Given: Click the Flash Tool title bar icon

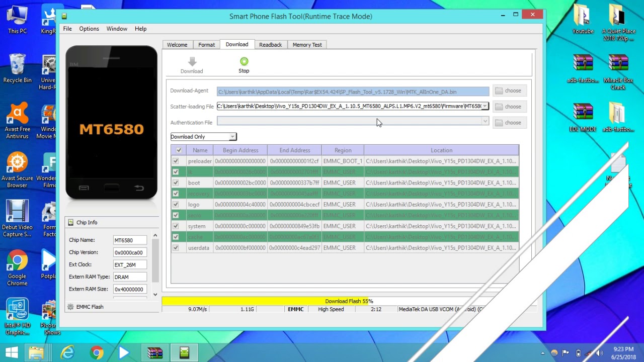Looking at the screenshot, I should pos(64,16).
